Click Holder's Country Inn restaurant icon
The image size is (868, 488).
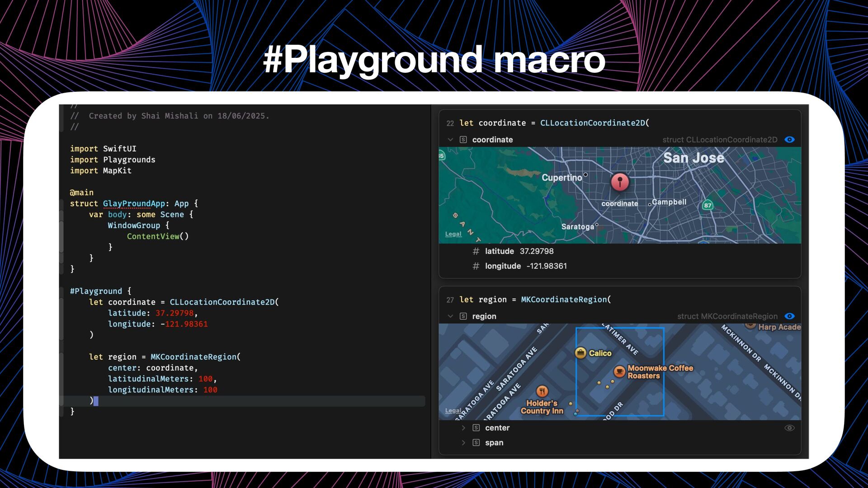542,391
